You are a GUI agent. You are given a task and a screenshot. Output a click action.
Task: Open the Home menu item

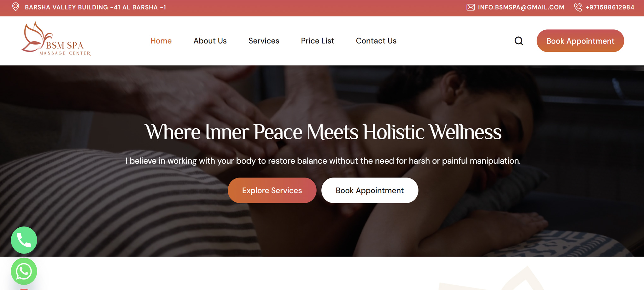pyautogui.click(x=161, y=41)
